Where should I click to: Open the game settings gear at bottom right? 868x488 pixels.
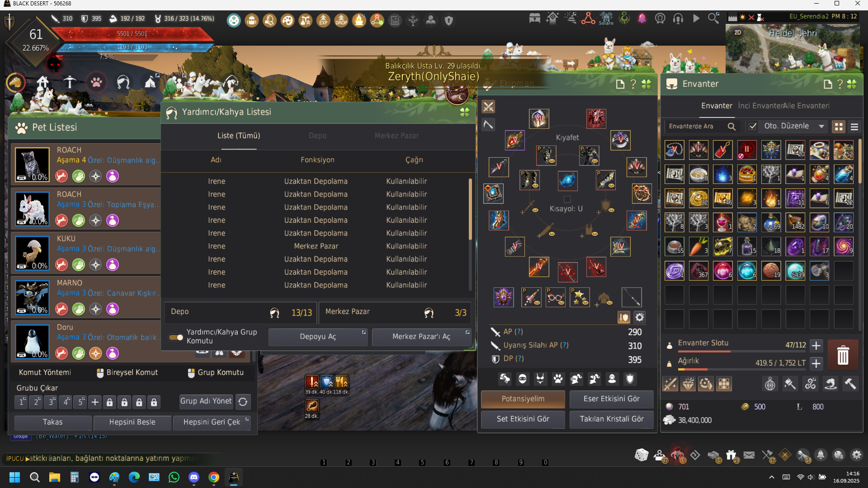(856, 455)
